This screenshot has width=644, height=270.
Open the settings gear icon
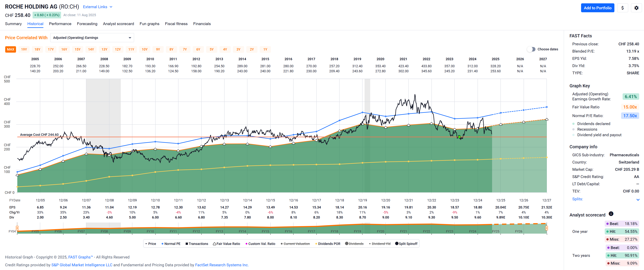(636, 8)
